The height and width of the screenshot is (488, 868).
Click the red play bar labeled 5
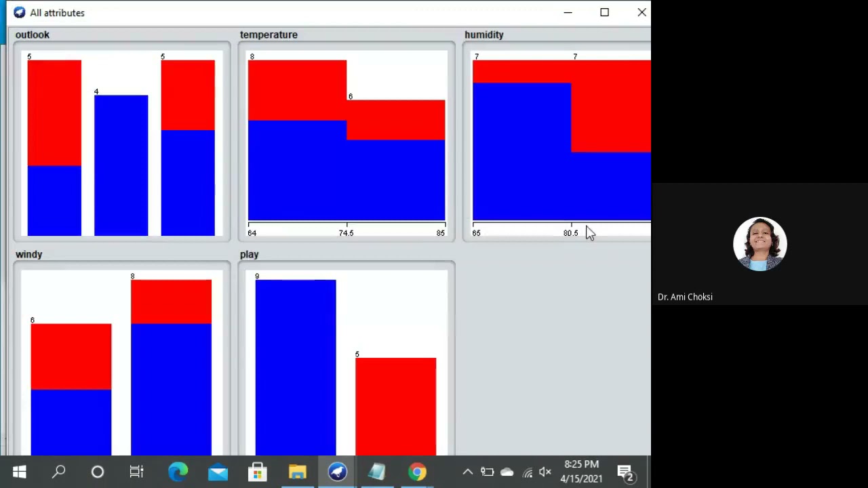[396, 407]
